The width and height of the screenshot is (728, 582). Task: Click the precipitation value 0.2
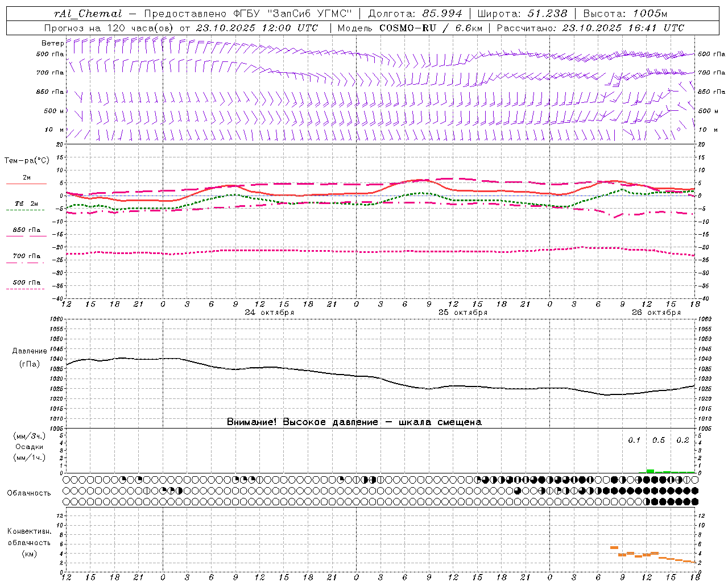(x=682, y=440)
